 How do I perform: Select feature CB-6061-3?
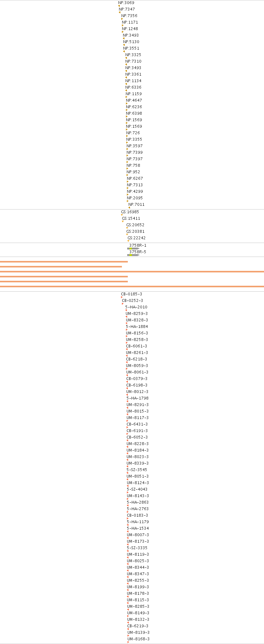pos(136,346)
